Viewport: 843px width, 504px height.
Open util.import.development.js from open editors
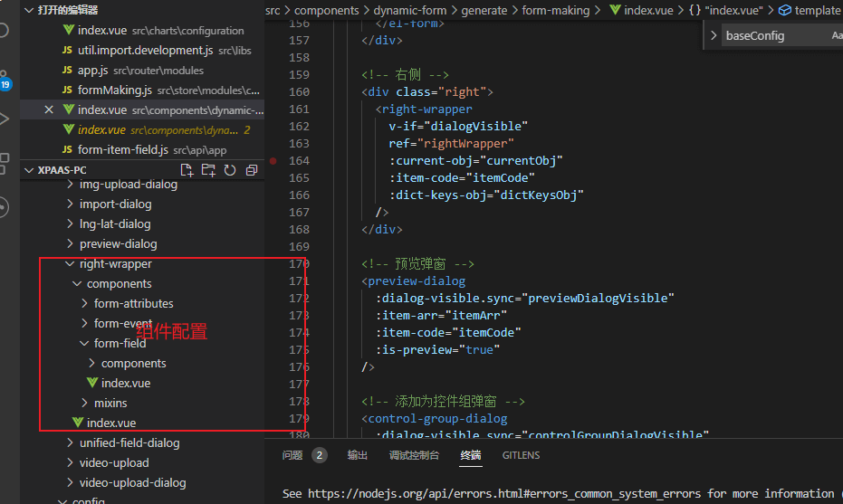[145, 50]
